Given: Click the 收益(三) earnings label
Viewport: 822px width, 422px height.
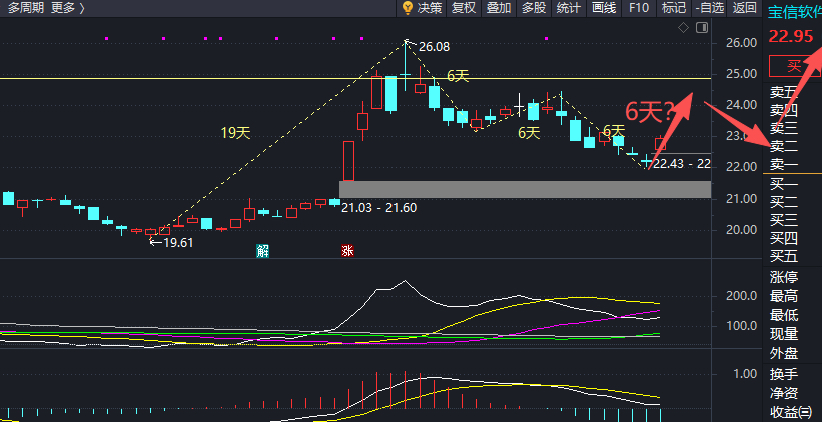Looking at the screenshot, I should (791, 412).
